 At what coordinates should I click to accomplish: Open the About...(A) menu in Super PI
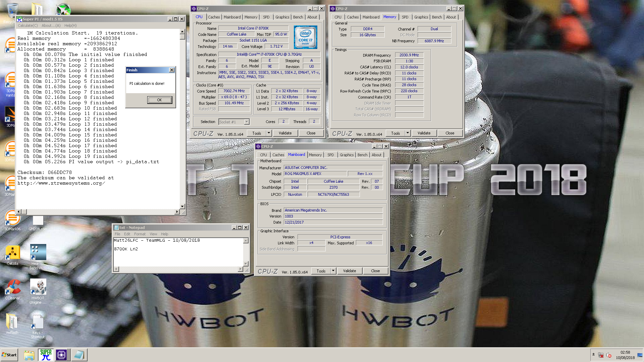click(51, 25)
